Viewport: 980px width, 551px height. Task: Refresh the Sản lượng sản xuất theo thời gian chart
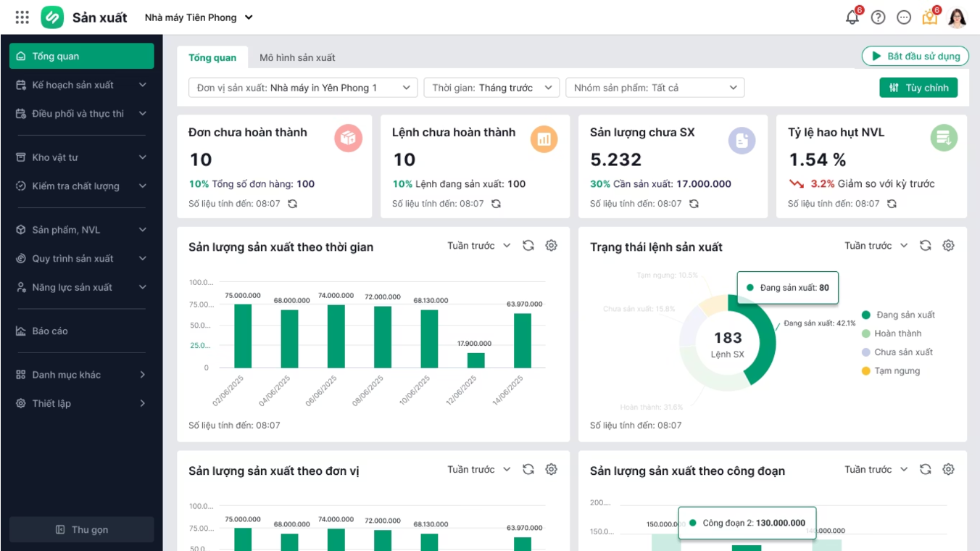point(528,246)
